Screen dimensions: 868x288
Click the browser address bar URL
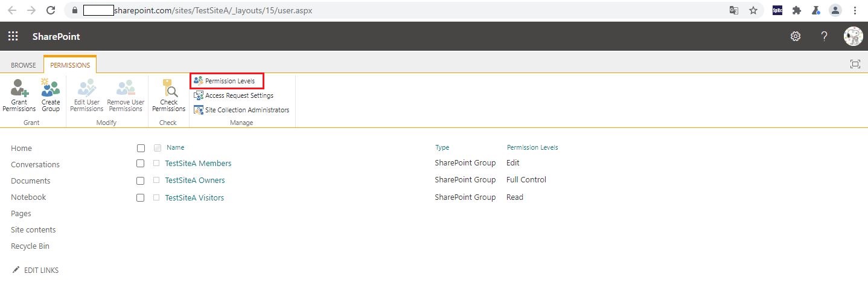[x=213, y=11]
